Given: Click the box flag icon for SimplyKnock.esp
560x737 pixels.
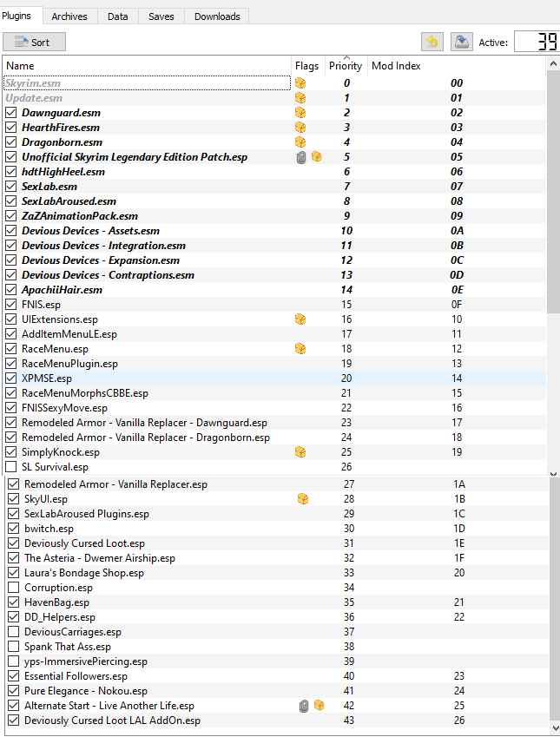Looking at the screenshot, I should [x=300, y=452].
